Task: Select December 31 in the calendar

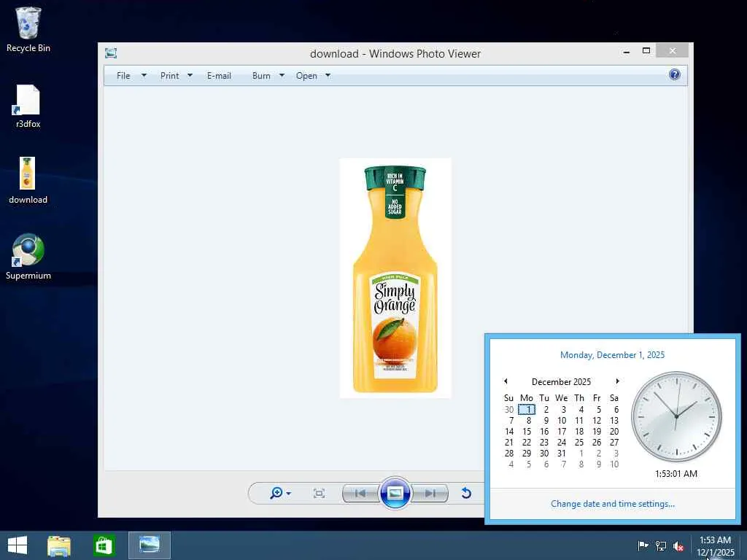Action: pyautogui.click(x=562, y=454)
